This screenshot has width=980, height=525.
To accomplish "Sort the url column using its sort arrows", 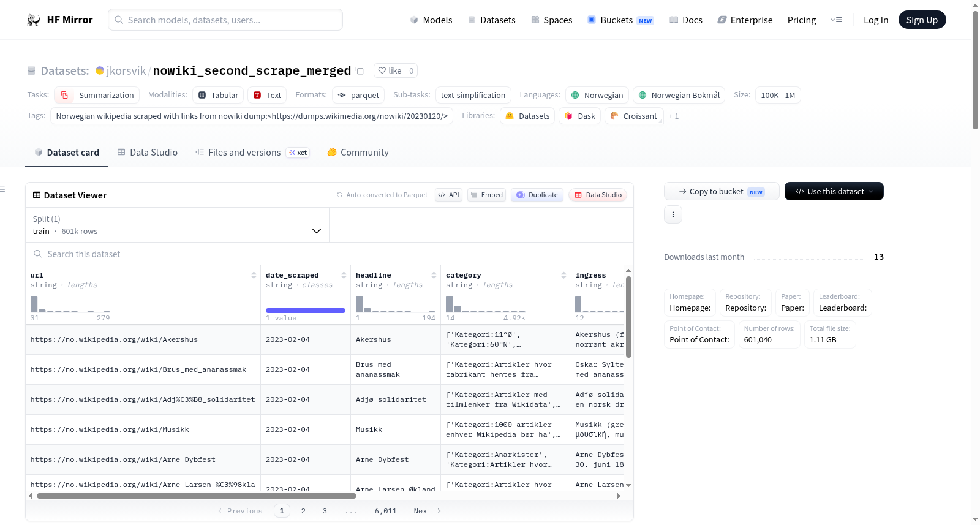I will click(254, 275).
